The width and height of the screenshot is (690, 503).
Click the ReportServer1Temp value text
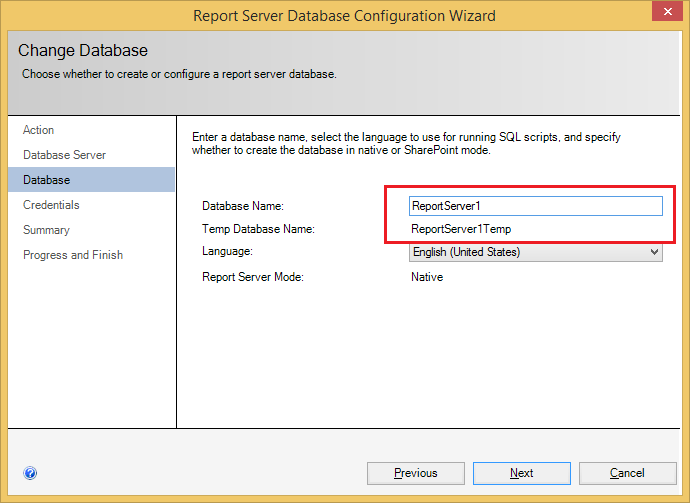tap(461, 229)
